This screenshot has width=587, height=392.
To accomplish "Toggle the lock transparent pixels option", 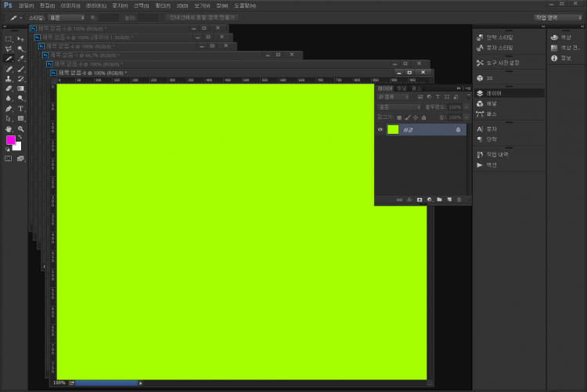I will pyautogui.click(x=398, y=117).
